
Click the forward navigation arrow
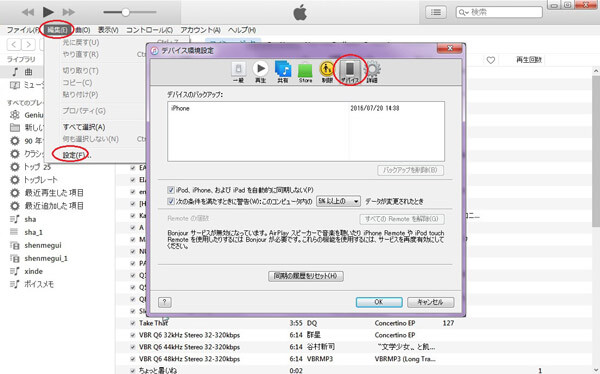click(28, 44)
